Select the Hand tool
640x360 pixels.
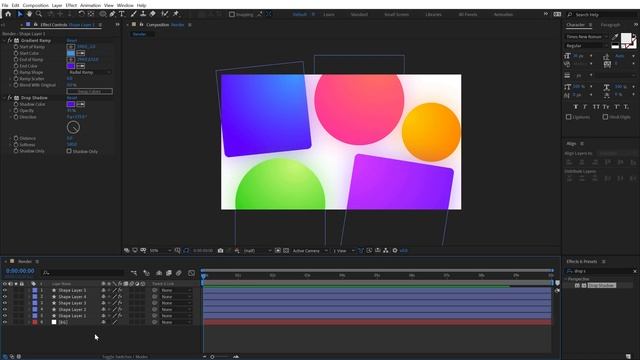point(29,14)
